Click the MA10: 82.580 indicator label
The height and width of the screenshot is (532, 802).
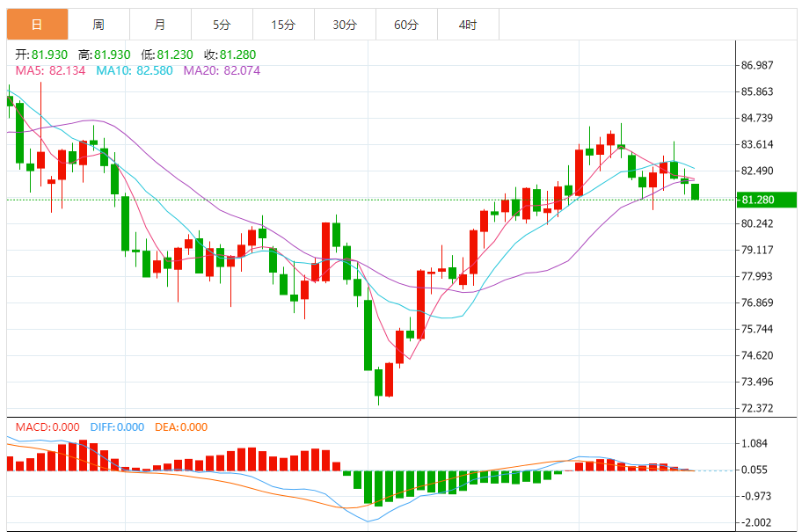click(135, 70)
